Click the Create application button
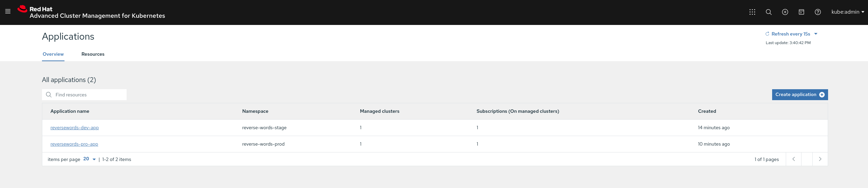The height and width of the screenshot is (188, 868). click(799, 95)
